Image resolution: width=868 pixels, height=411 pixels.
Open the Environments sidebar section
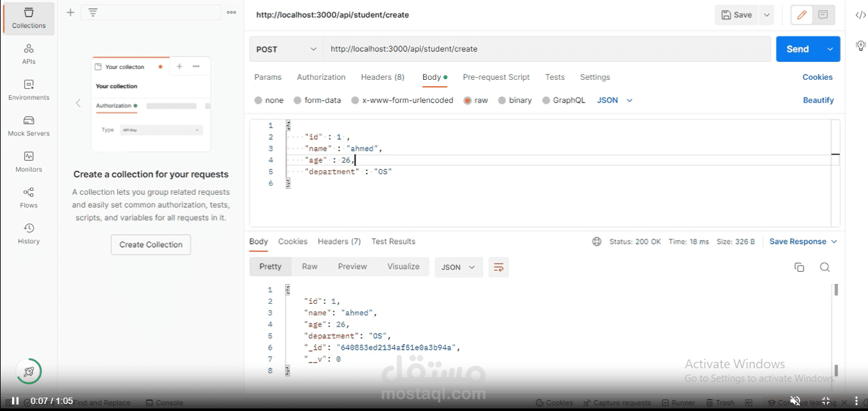coord(29,90)
